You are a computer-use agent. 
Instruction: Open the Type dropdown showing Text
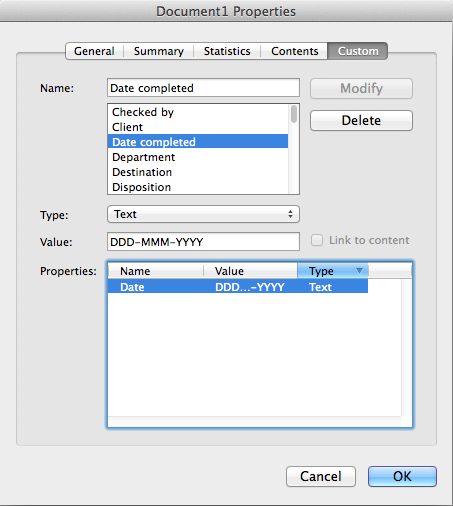(203, 214)
